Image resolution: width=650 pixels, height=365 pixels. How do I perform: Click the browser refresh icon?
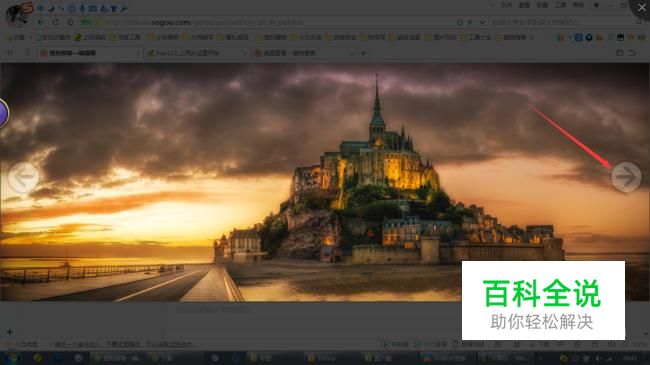tap(56, 22)
